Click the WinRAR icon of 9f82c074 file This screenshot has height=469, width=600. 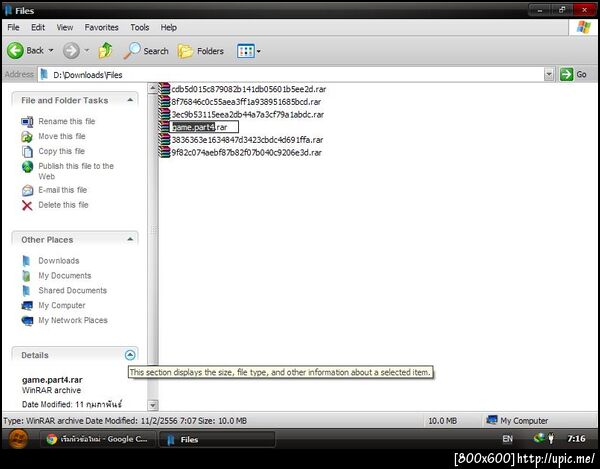tap(165, 152)
